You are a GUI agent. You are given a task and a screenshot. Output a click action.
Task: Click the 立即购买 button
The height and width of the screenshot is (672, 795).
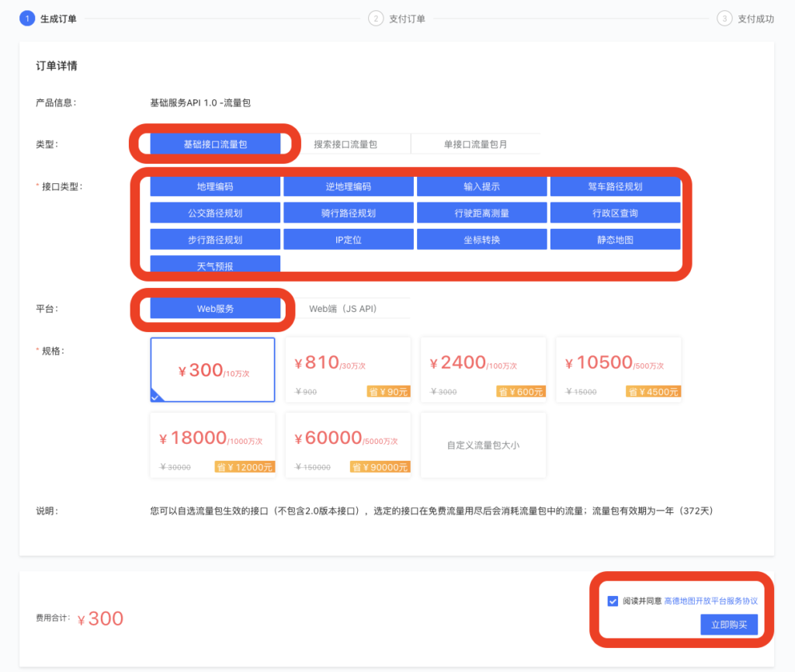[x=728, y=625]
